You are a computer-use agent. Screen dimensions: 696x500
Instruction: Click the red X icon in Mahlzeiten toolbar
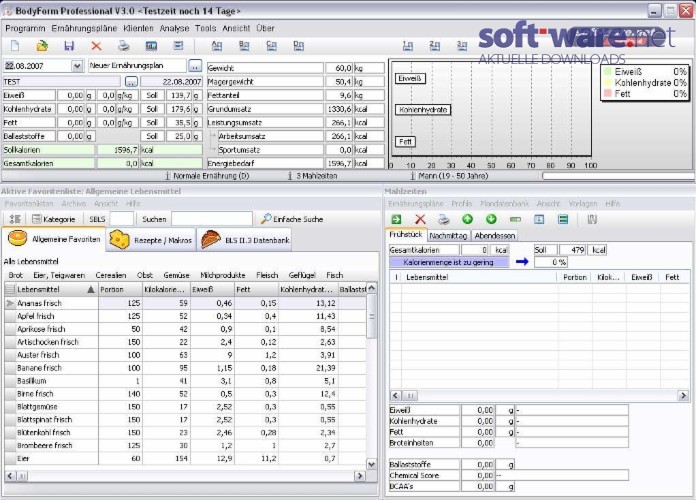pyautogui.click(x=420, y=219)
